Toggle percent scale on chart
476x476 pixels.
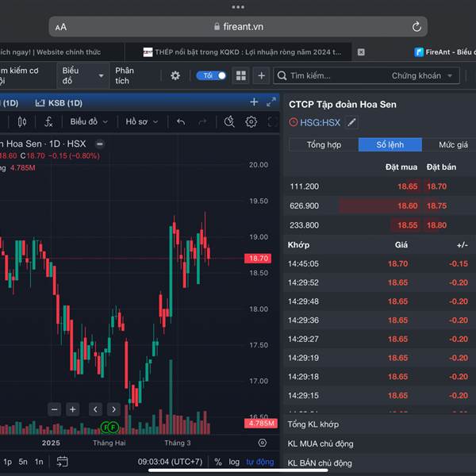point(218,462)
